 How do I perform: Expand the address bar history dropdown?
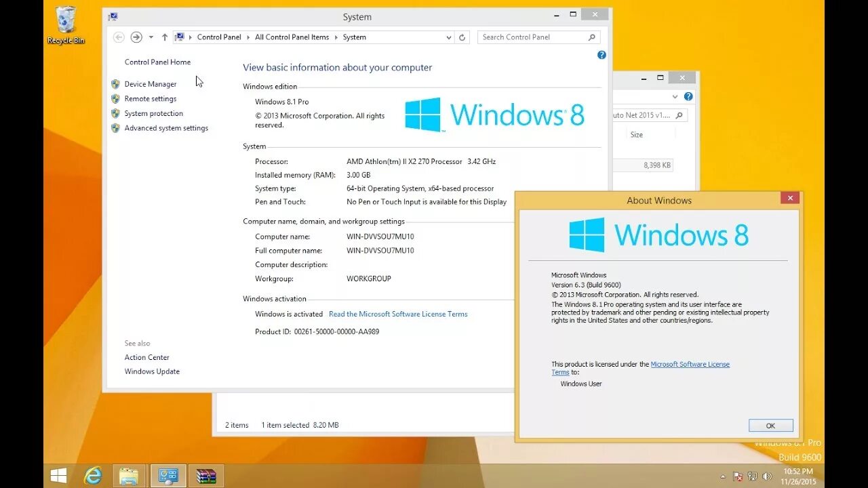click(x=449, y=38)
